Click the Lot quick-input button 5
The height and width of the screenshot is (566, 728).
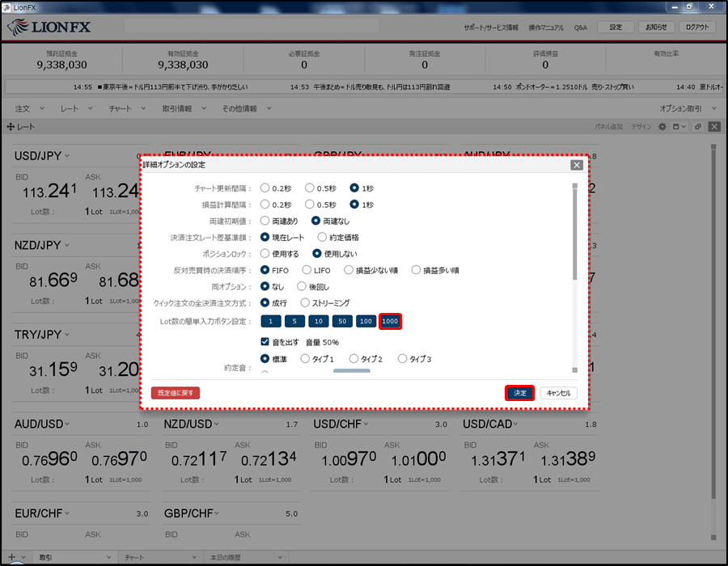pyautogui.click(x=294, y=321)
